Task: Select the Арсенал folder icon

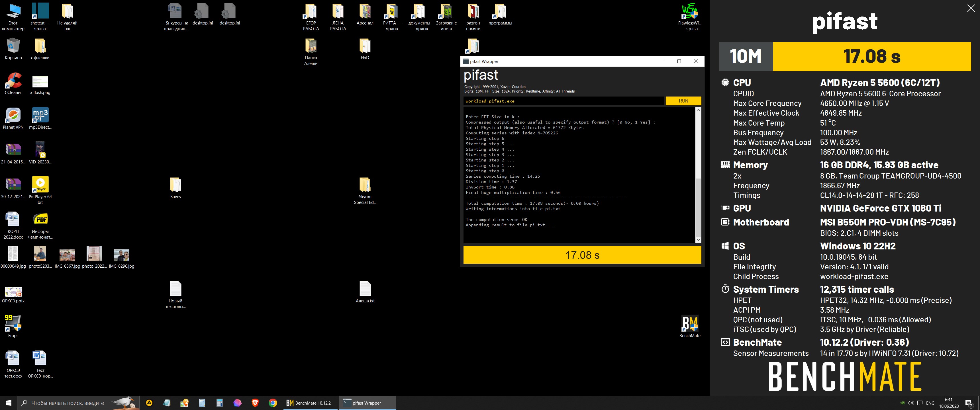Action: pos(365,15)
